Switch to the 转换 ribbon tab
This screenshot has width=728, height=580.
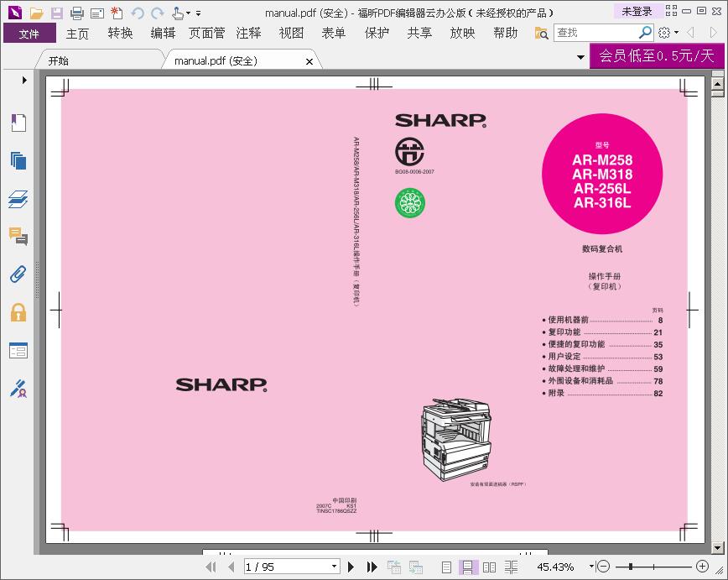[120, 34]
